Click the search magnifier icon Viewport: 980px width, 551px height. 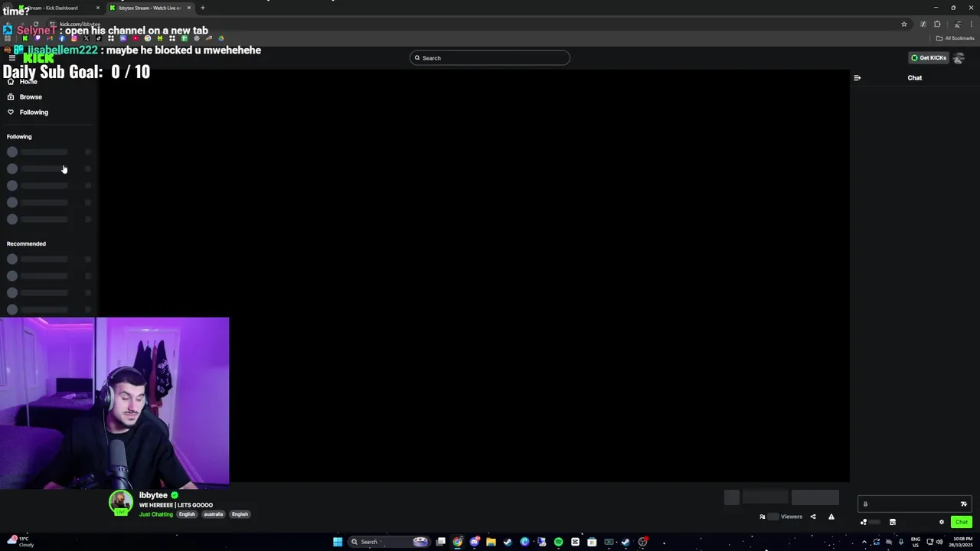point(417,58)
